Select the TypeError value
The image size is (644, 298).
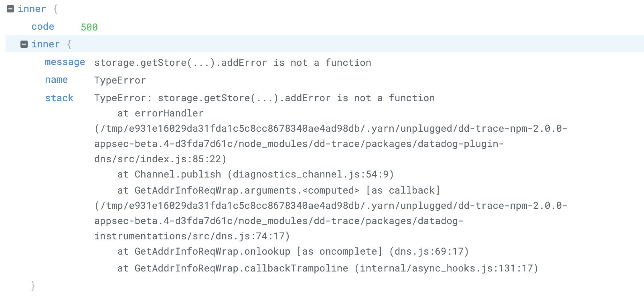[119, 80]
